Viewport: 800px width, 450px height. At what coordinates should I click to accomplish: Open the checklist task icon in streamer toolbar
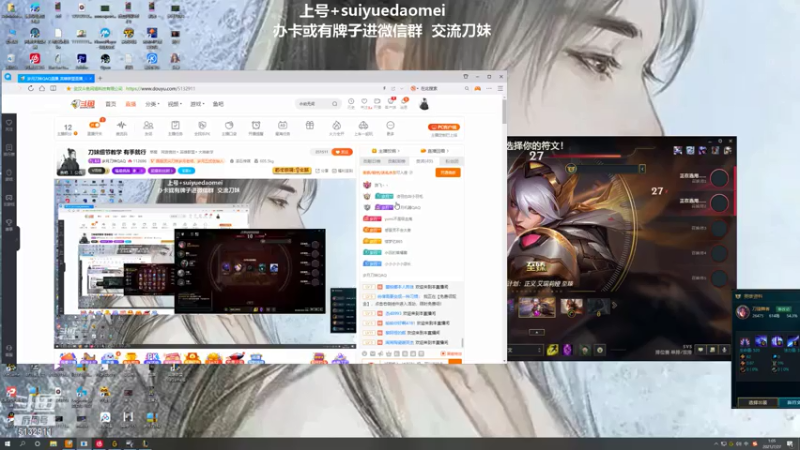point(175,125)
